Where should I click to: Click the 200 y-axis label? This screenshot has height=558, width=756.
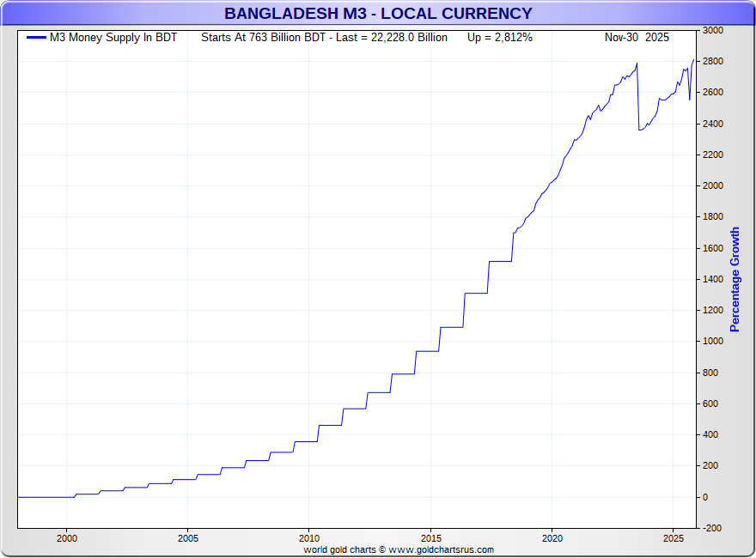click(x=710, y=465)
